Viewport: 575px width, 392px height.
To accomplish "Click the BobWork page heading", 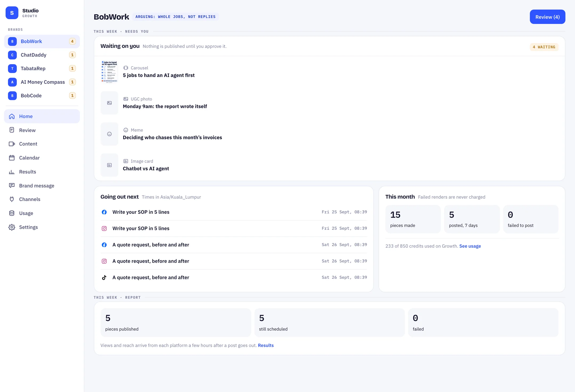I will (x=111, y=17).
